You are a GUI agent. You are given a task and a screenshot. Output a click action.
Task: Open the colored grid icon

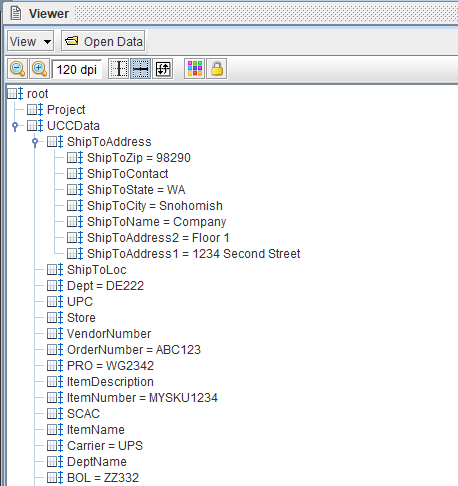pyautogui.click(x=195, y=69)
